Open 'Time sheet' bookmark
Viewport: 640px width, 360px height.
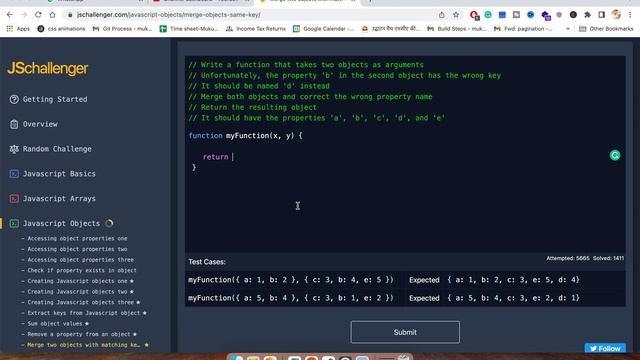pos(189,29)
